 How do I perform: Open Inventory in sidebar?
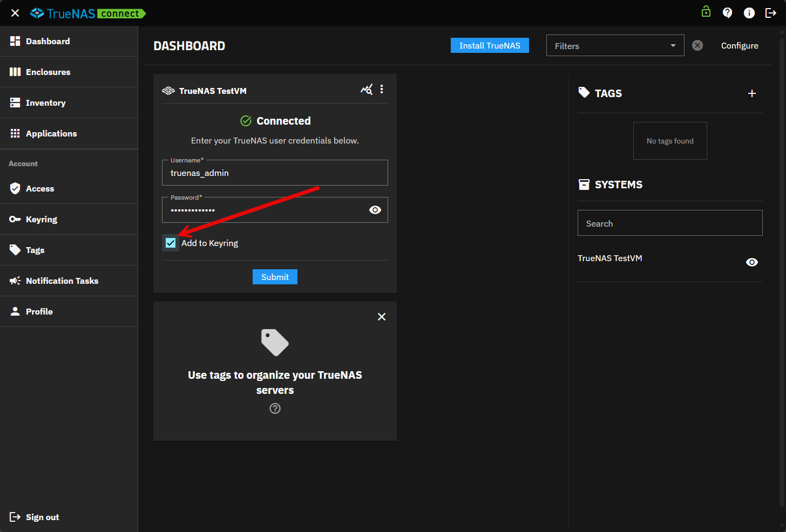[x=69, y=103]
